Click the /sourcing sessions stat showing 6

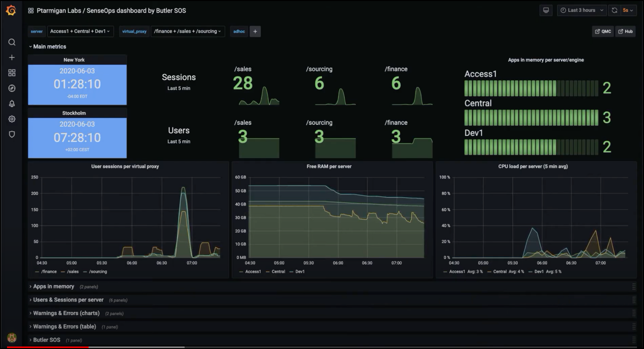coord(319,83)
